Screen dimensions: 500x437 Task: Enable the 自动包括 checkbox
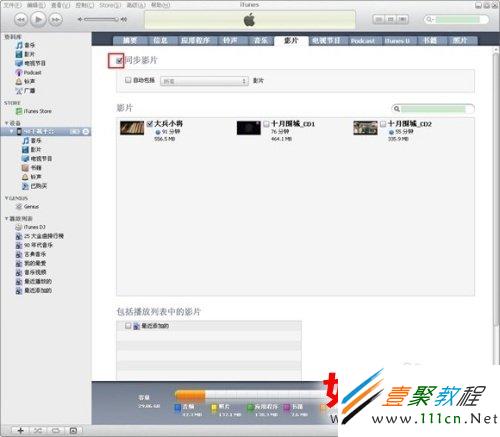click(x=128, y=80)
